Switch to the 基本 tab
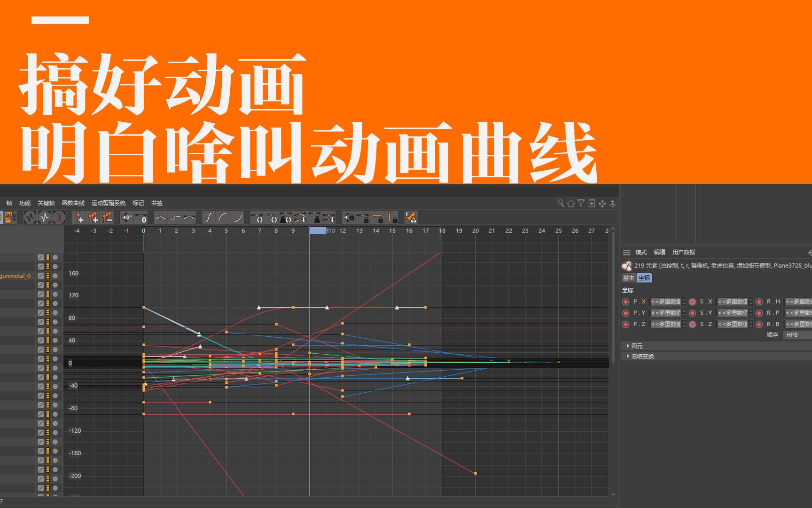Image resolution: width=812 pixels, height=508 pixels. [628, 278]
